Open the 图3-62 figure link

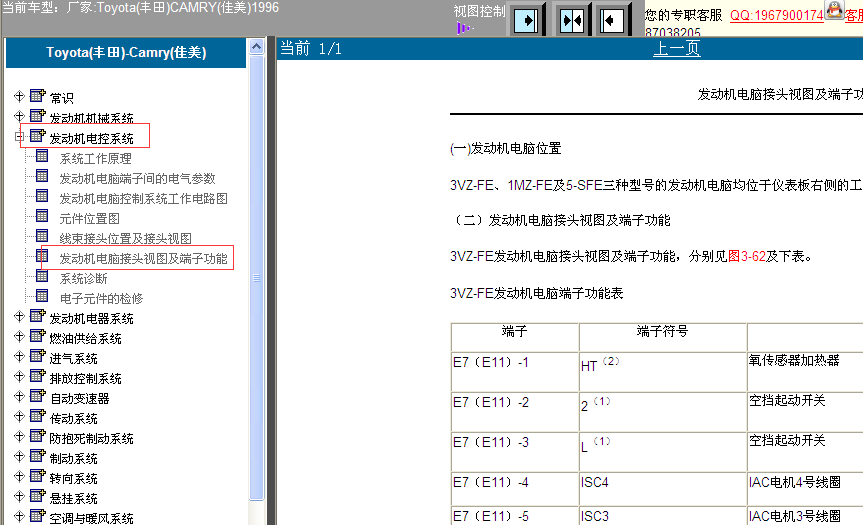(747, 256)
